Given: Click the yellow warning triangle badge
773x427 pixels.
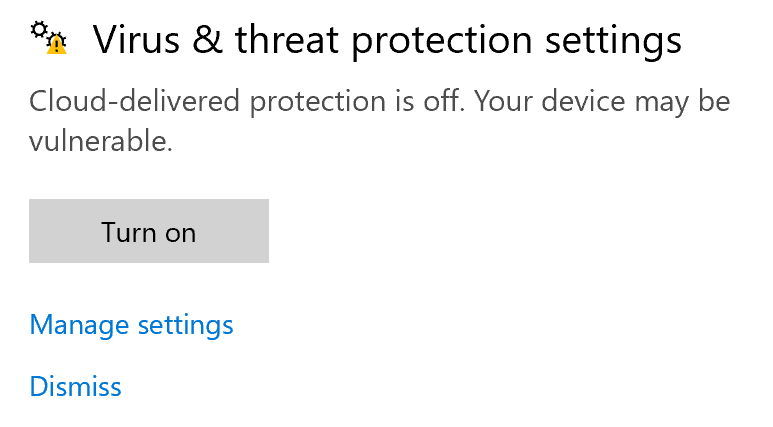Looking at the screenshot, I should (x=58, y=44).
